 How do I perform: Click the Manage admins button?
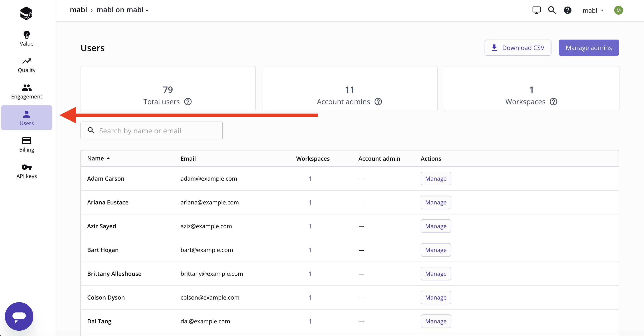click(x=589, y=48)
